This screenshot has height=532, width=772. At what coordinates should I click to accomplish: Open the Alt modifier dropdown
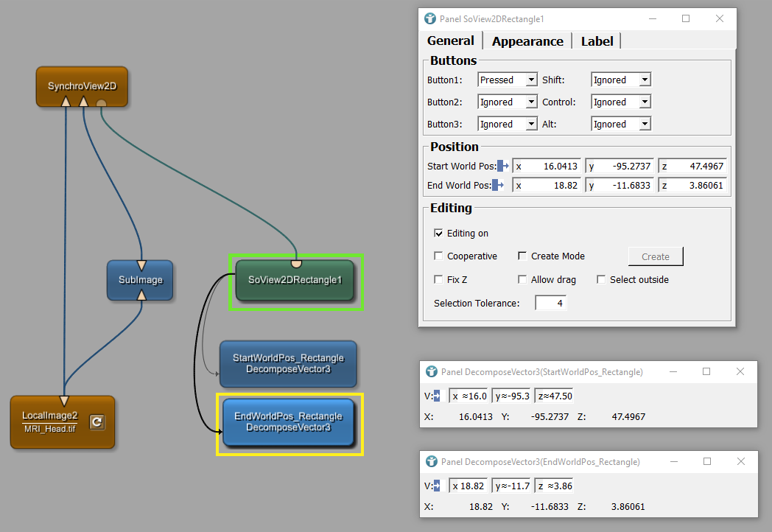pyautogui.click(x=621, y=125)
